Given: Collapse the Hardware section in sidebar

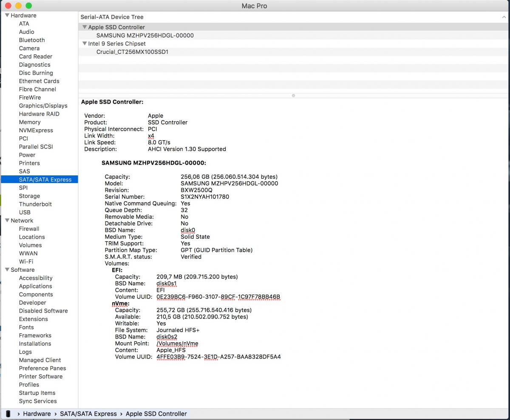Looking at the screenshot, I should 7,15.
